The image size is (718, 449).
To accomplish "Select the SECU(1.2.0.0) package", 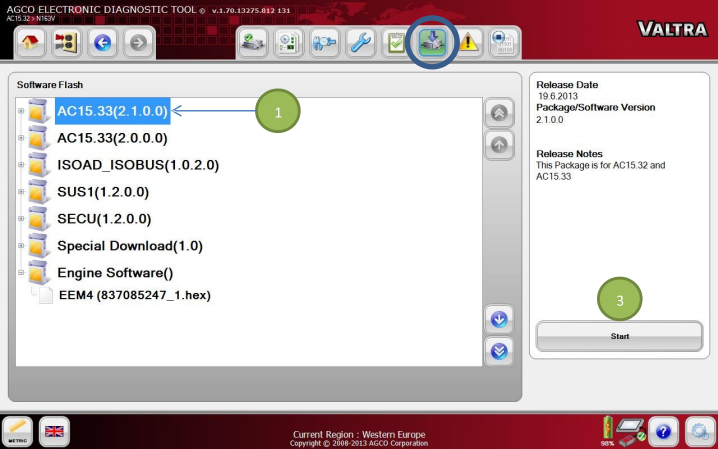I will 104,219.
